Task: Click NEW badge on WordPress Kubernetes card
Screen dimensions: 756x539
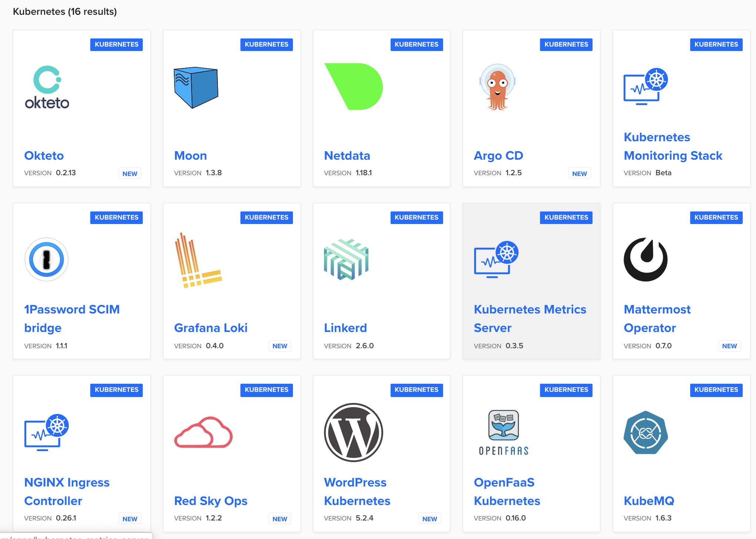Action: (x=429, y=519)
